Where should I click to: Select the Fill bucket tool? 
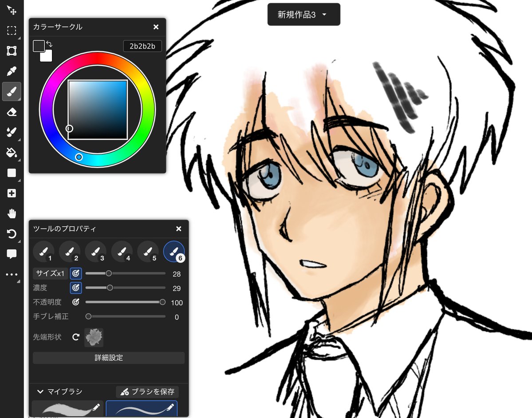click(12, 153)
